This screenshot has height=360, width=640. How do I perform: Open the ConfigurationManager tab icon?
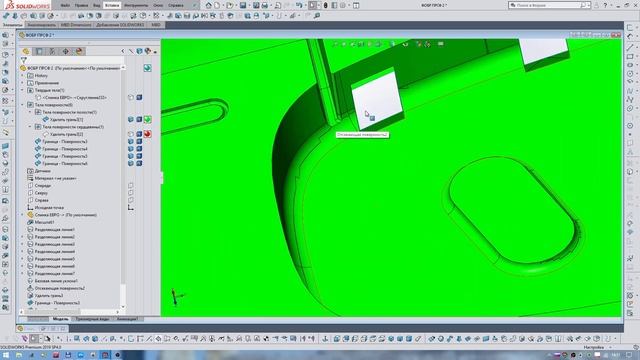tap(52, 51)
